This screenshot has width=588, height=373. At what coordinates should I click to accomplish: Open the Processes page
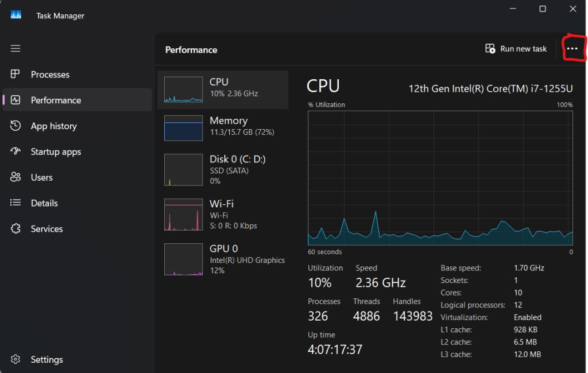click(x=78, y=74)
